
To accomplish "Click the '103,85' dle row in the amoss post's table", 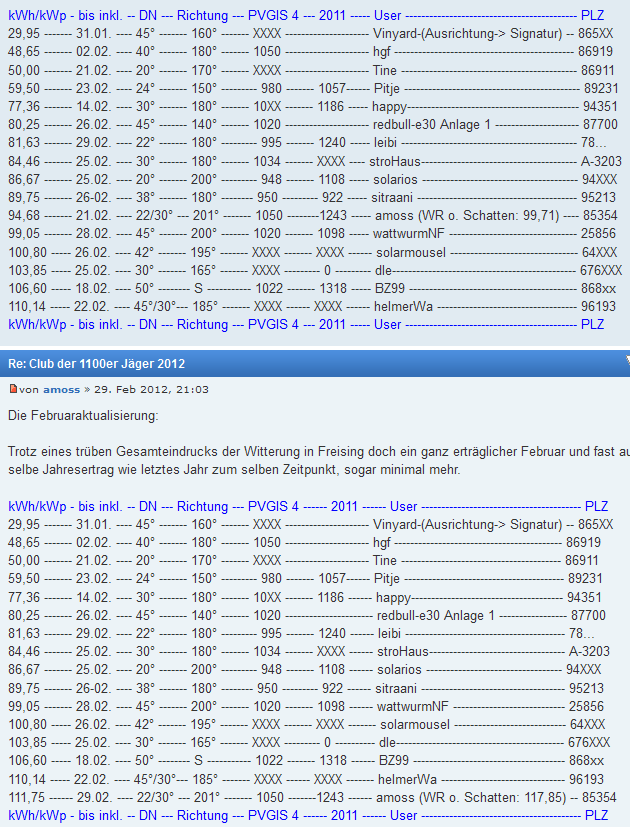I will (x=309, y=743).
